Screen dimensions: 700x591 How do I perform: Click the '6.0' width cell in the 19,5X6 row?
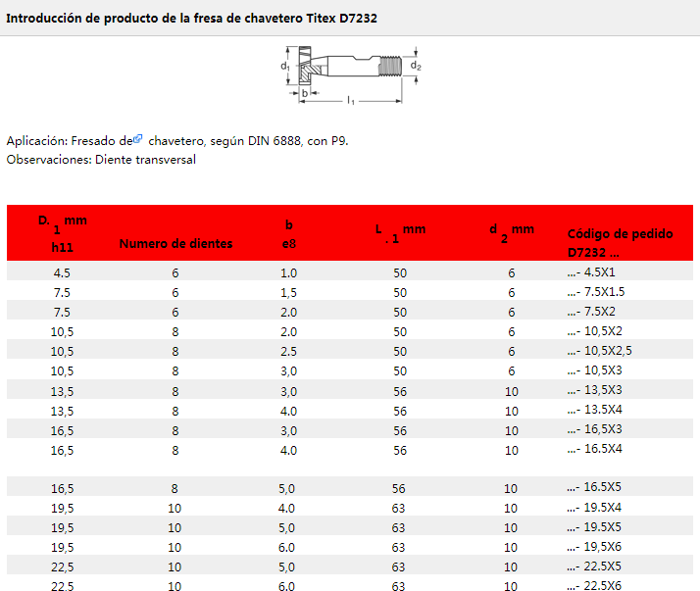pyautogui.click(x=286, y=548)
